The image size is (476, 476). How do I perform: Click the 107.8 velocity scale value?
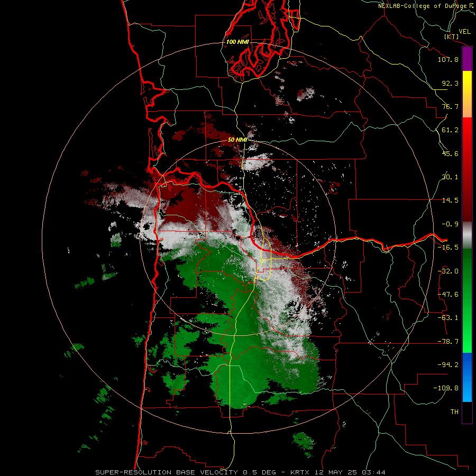click(448, 59)
